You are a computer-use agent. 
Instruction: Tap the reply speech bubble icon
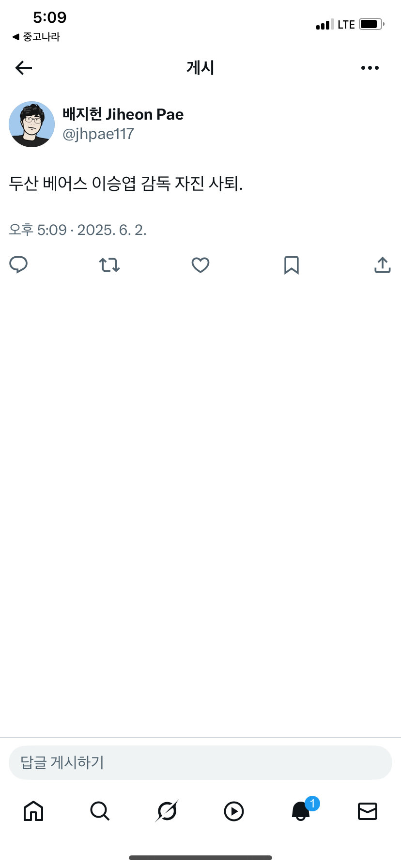click(x=18, y=265)
